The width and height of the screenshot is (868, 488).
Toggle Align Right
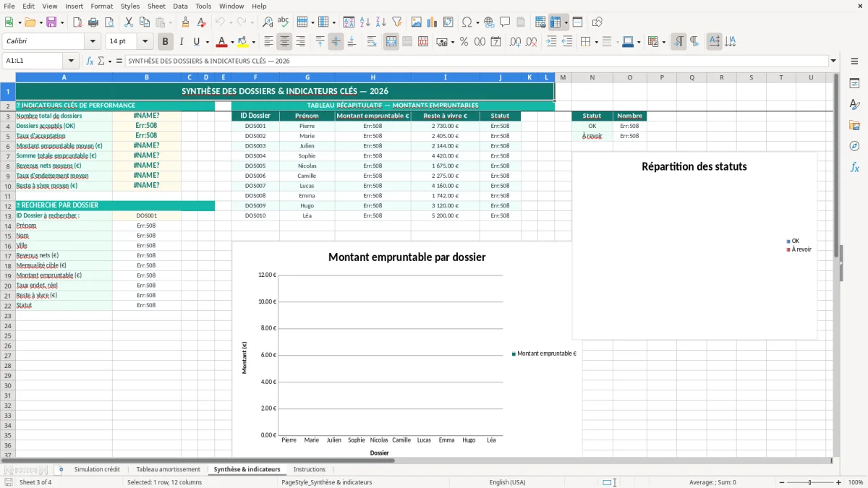click(x=301, y=42)
